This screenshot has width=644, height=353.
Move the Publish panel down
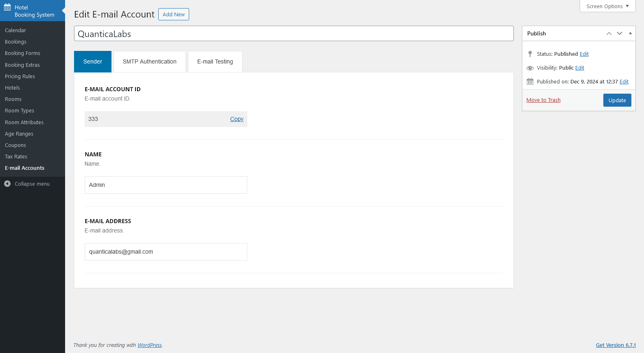click(x=620, y=34)
